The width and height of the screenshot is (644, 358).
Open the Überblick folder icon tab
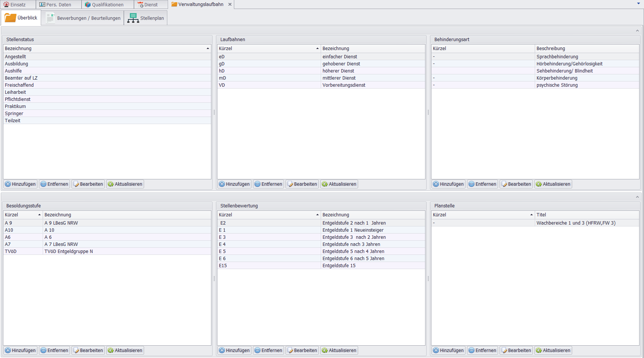[21, 18]
